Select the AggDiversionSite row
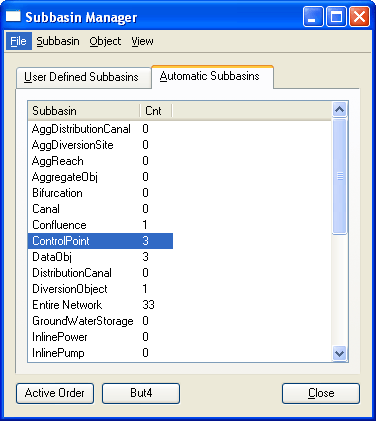Viewport: 376px width, 421px height. pos(100,145)
